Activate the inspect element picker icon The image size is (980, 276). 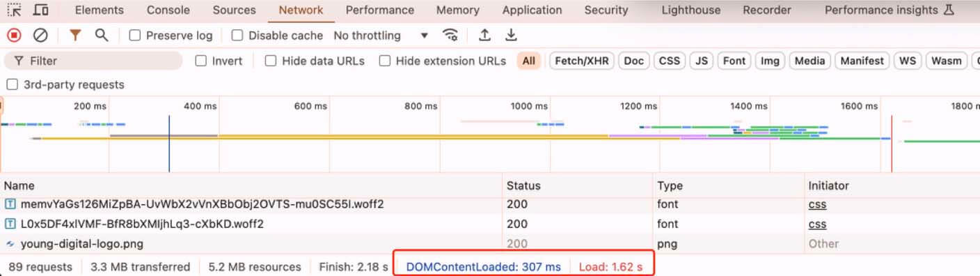pyautogui.click(x=14, y=10)
